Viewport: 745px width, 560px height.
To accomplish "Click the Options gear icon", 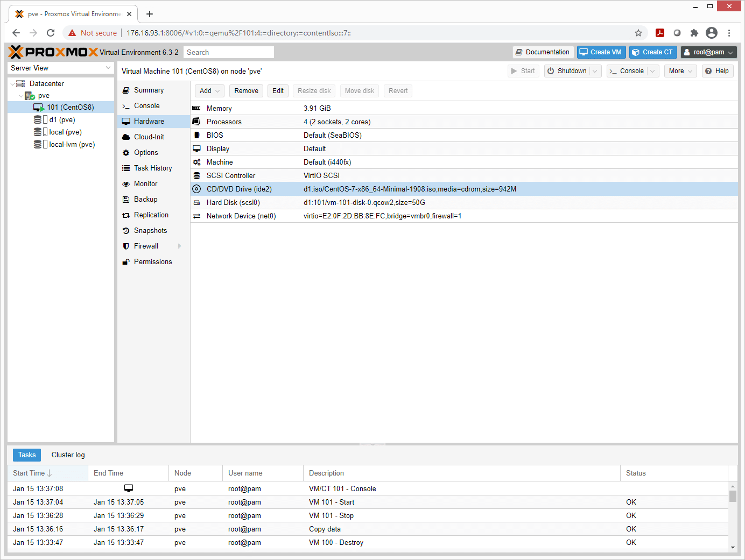I will click(126, 153).
